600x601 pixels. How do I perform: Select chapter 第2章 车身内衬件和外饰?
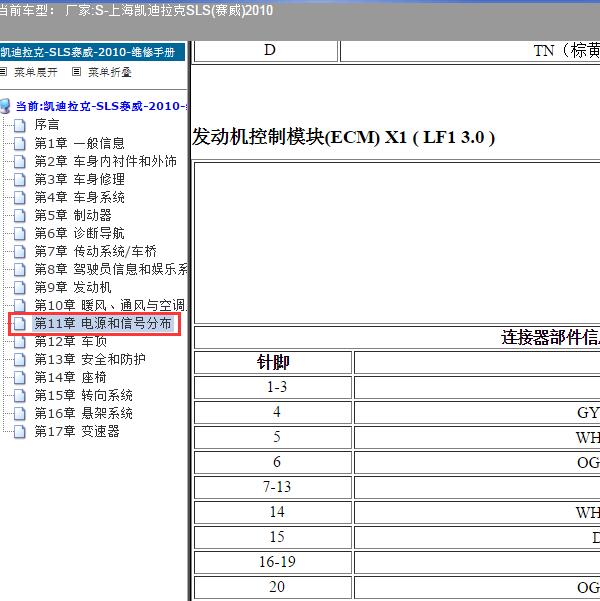tap(105, 161)
